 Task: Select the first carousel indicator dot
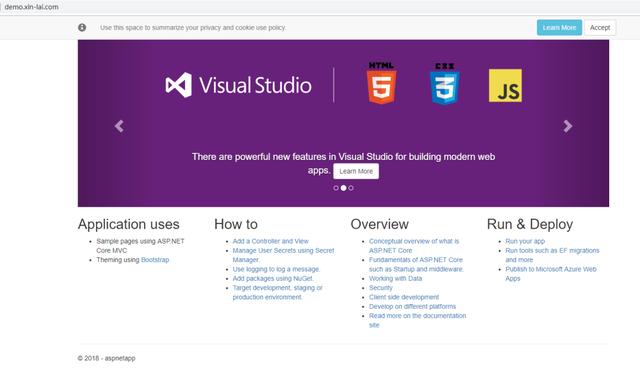pyautogui.click(x=336, y=188)
